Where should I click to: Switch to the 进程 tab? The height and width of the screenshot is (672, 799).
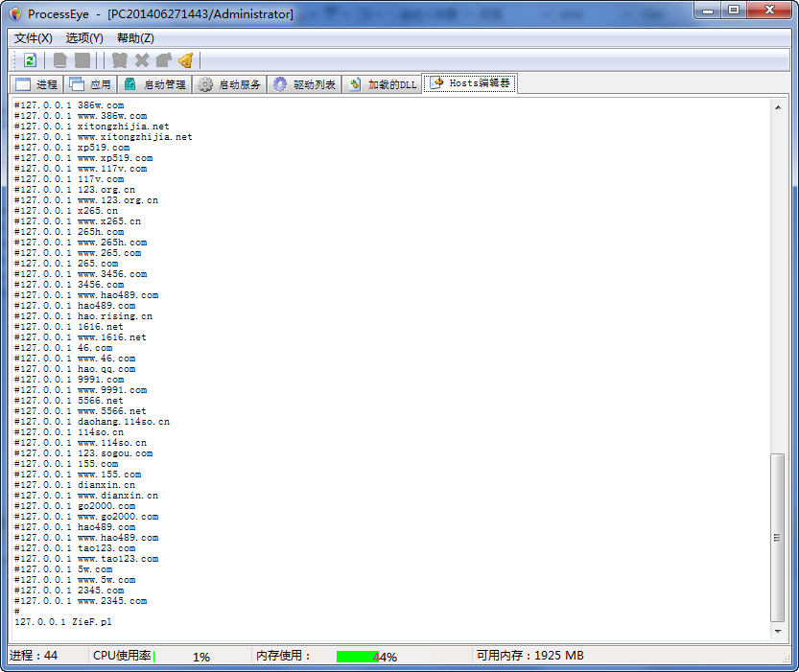click(x=36, y=84)
